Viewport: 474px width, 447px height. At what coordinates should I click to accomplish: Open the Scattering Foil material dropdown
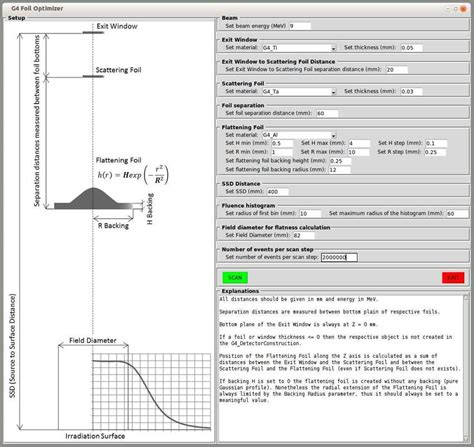pyautogui.click(x=299, y=92)
